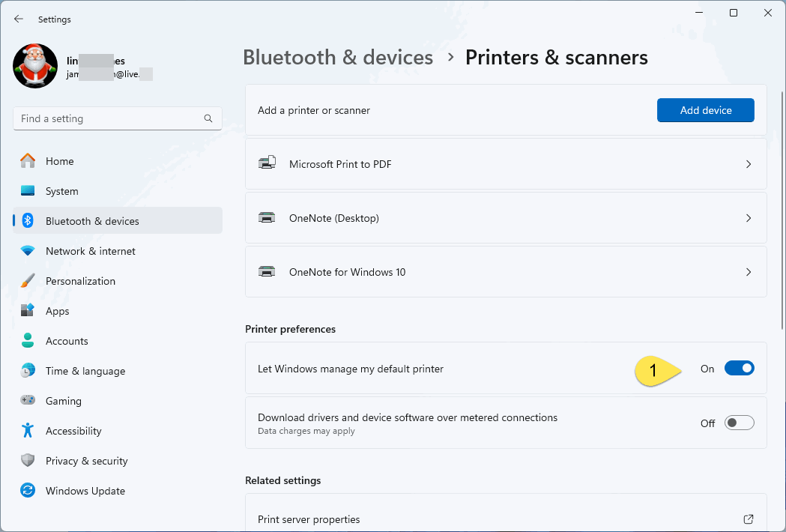
Task: Click the account name next to the Santa avatar
Action: click(x=96, y=61)
